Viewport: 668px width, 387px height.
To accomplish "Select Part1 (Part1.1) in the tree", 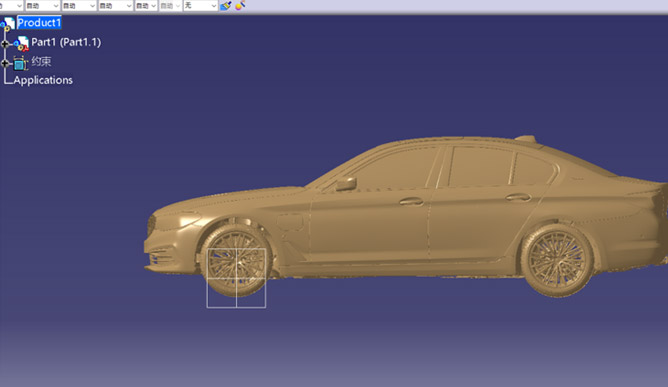I will (x=66, y=42).
